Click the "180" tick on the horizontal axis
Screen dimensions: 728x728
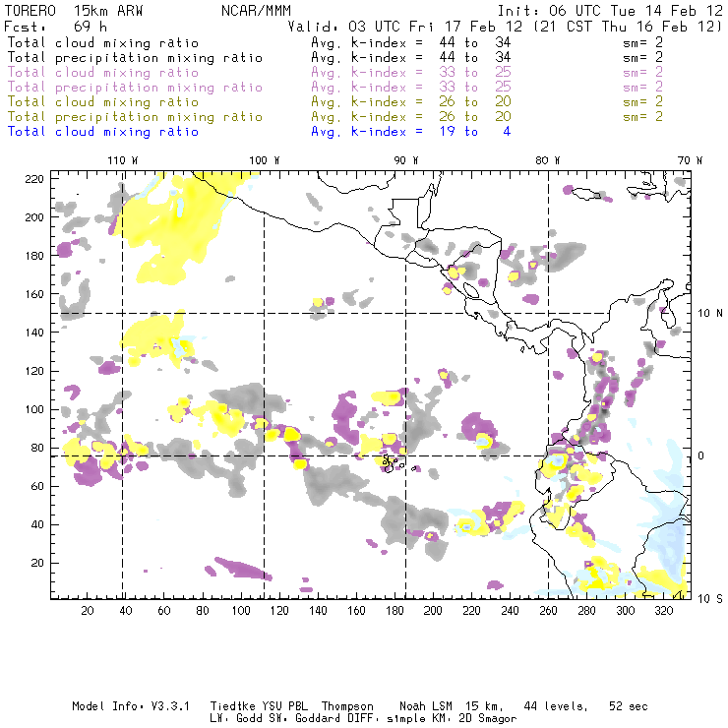click(394, 611)
